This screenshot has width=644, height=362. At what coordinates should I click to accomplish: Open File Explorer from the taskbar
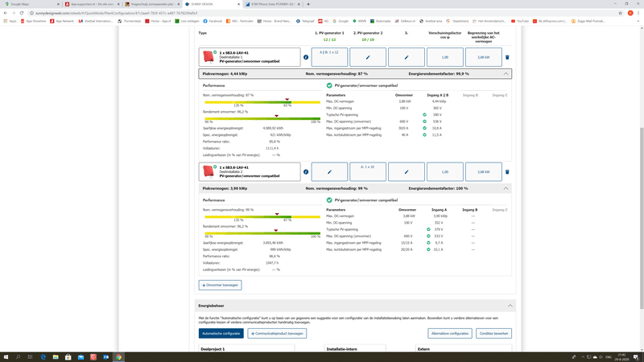pyautogui.click(x=56, y=357)
